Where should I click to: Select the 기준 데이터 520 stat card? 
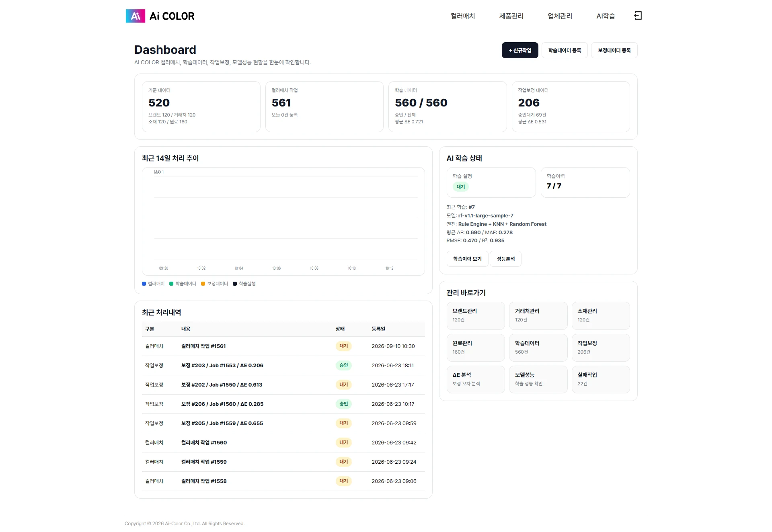click(201, 106)
